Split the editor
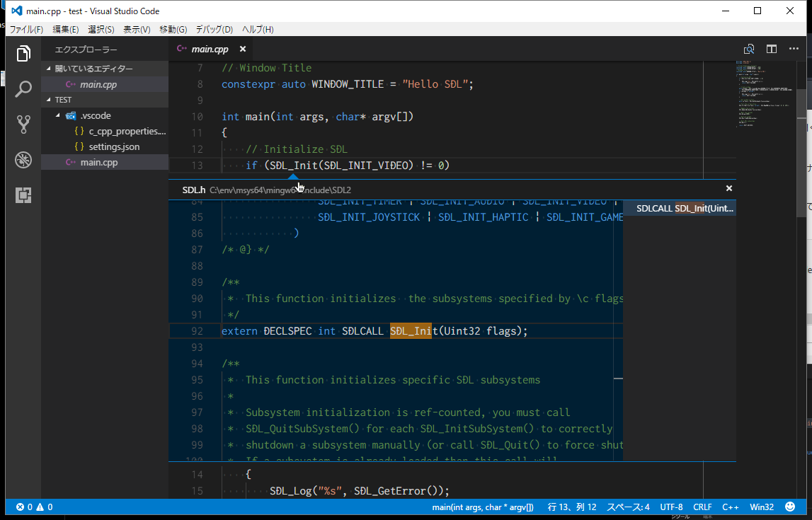Viewport: 812px width, 520px height. [x=772, y=49]
